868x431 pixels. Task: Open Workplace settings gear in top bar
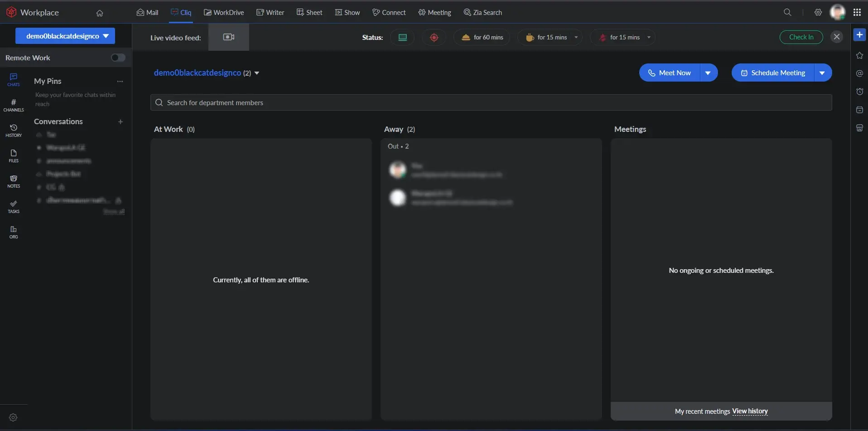(818, 12)
